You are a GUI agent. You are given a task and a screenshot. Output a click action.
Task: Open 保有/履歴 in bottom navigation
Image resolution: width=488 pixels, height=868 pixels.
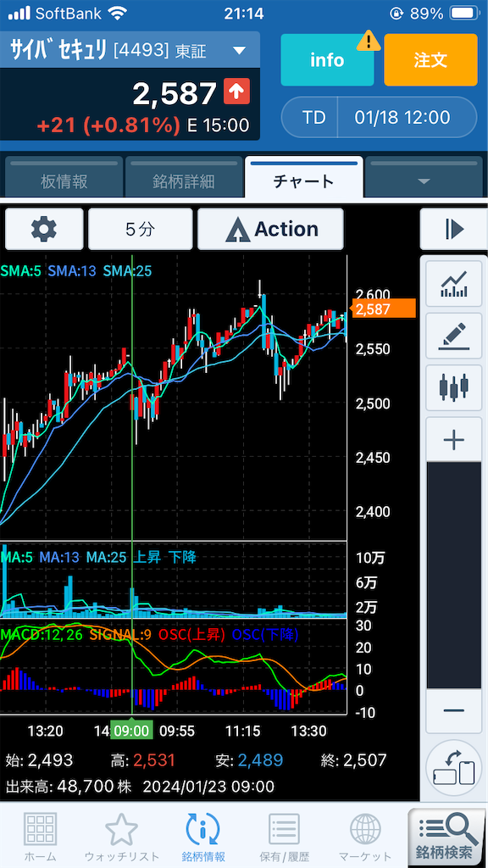[284, 837]
